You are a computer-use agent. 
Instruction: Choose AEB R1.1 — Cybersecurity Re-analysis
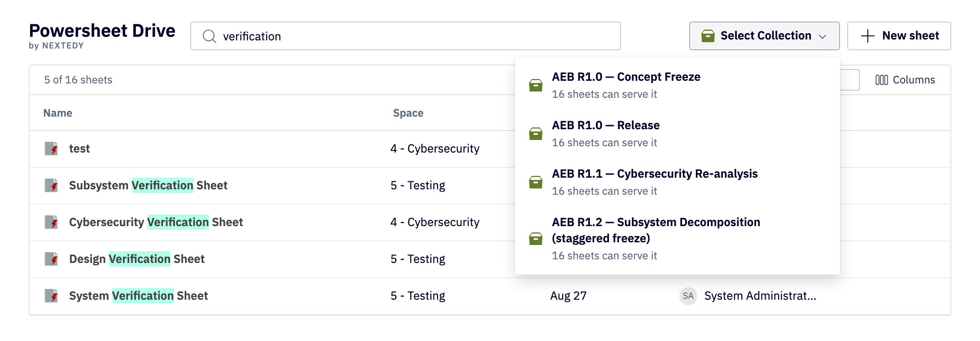[x=678, y=182]
